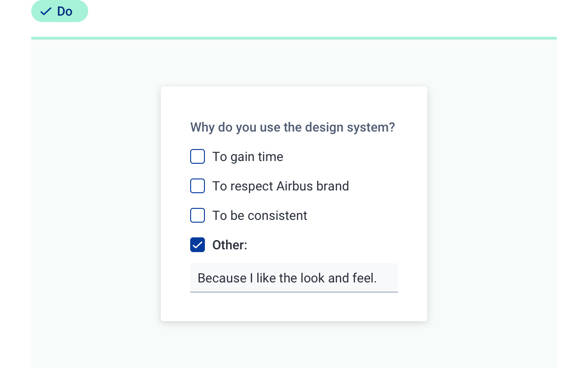Click the Other: label text
This screenshot has width=588, height=368.
tap(230, 245)
